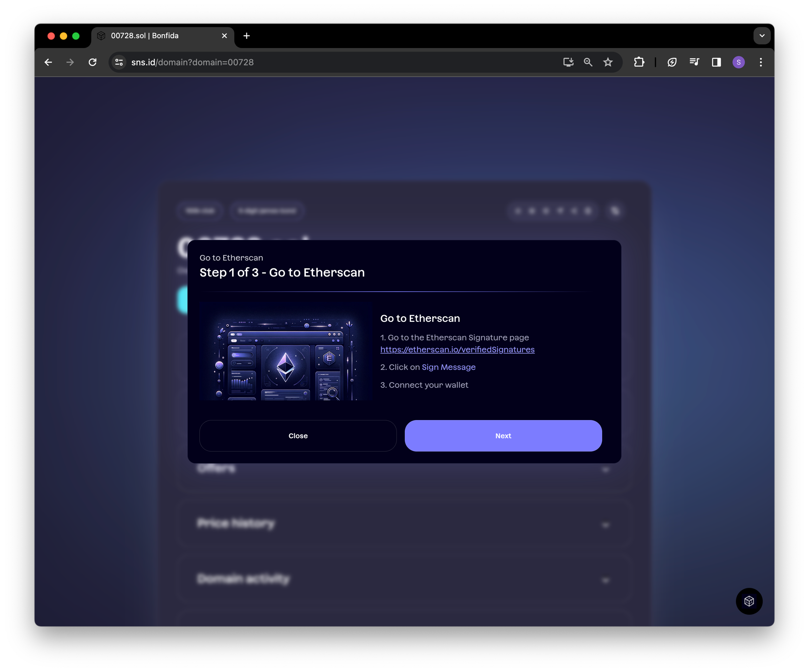Open the install app icon in address bar
This screenshot has width=809, height=672.
[x=568, y=62]
